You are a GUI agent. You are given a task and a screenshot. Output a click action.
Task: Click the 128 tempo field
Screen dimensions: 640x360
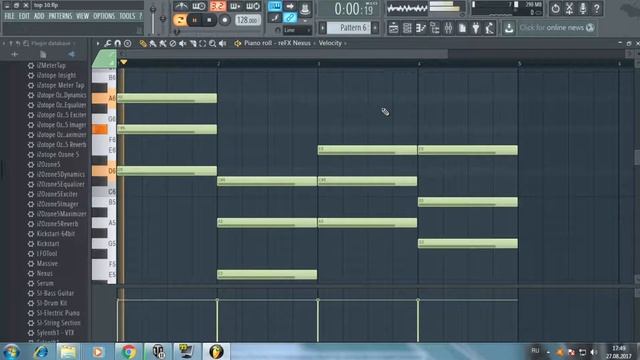pyautogui.click(x=247, y=20)
